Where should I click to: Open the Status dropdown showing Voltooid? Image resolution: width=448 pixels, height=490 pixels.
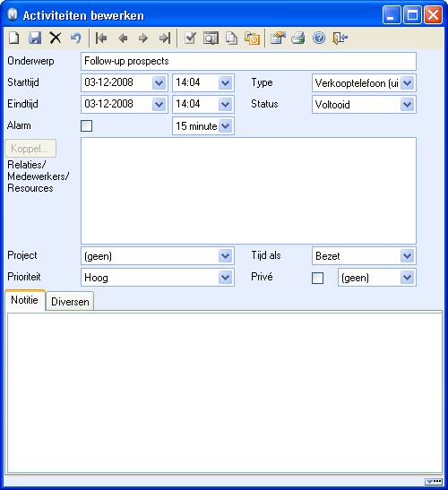click(x=407, y=105)
